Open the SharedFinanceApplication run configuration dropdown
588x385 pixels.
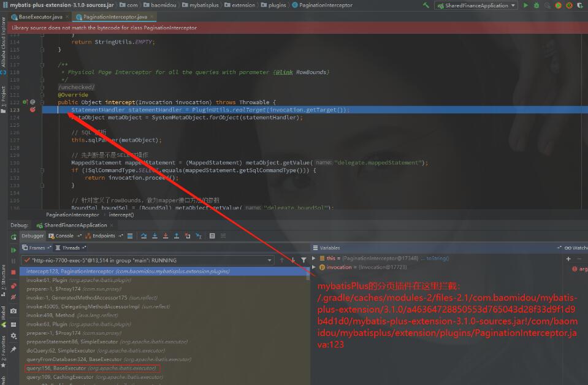(x=476, y=6)
